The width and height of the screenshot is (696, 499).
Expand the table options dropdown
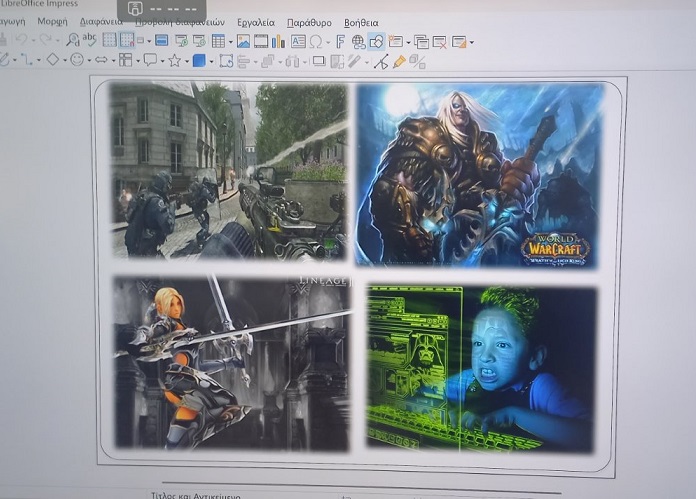[x=231, y=42]
